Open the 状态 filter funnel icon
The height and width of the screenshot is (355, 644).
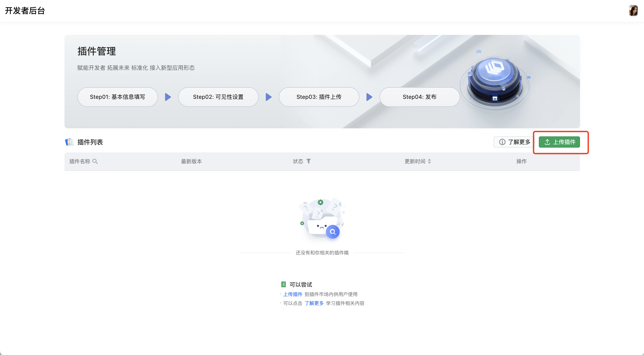(x=309, y=161)
